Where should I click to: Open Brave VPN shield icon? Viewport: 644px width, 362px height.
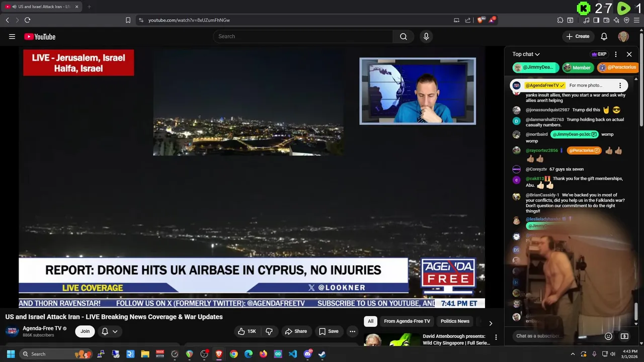pos(626,20)
